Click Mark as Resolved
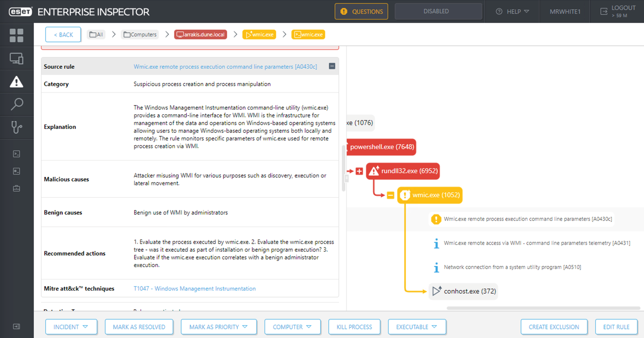Viewport: 644px width, 338px height. (x=139, y=327)
